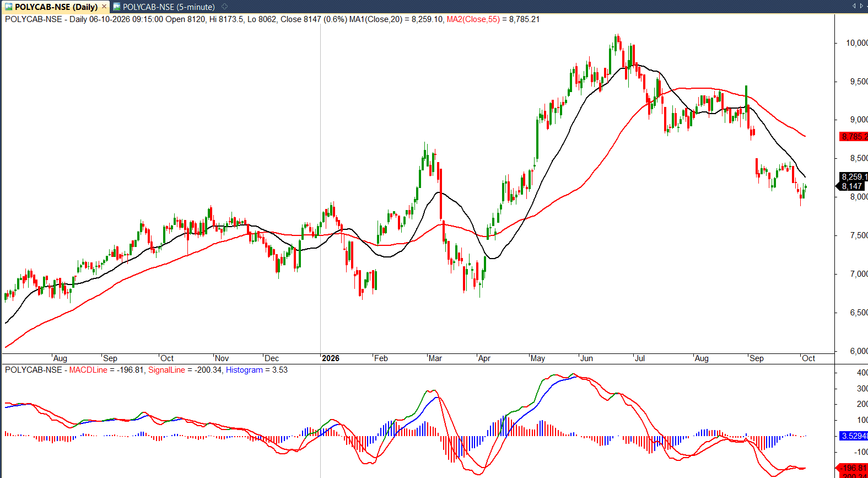This screenshot has height=478, width=868.
Task: Click the Feb label on time axis
Action: pos(381,358)
